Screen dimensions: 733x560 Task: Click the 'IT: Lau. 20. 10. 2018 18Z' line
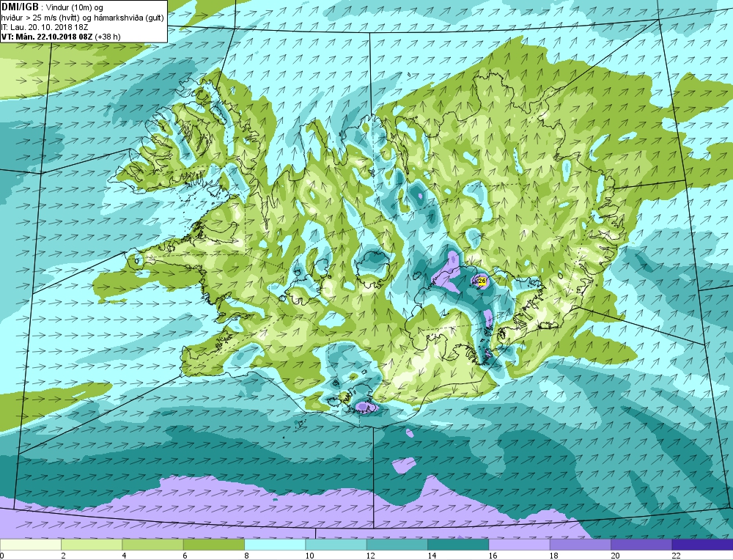(45, 27)
